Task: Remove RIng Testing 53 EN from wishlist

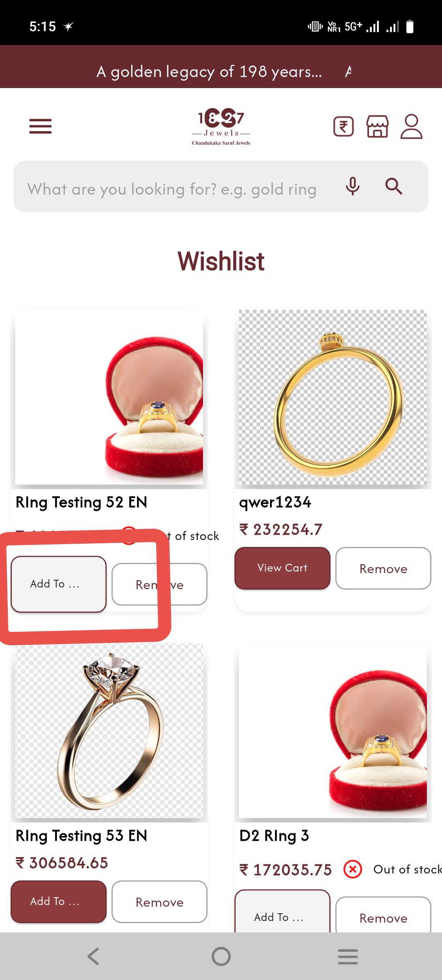Action: [160, 902]
